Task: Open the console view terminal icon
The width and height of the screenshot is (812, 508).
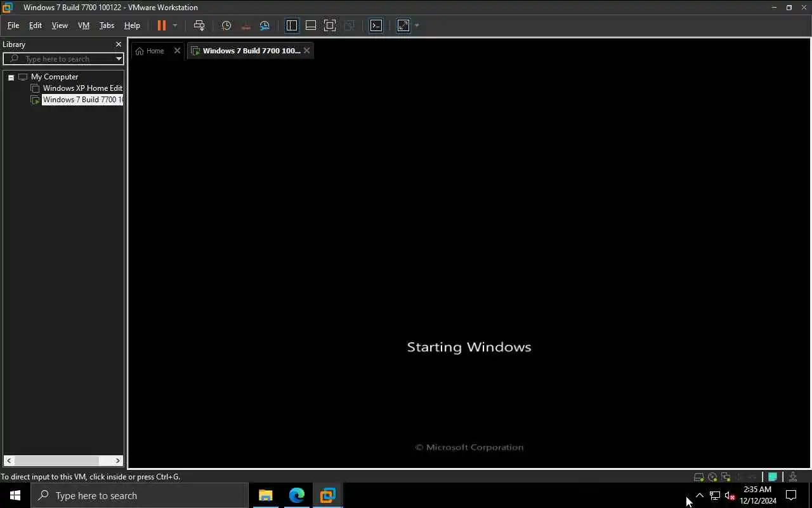Action: click(376, 25)
